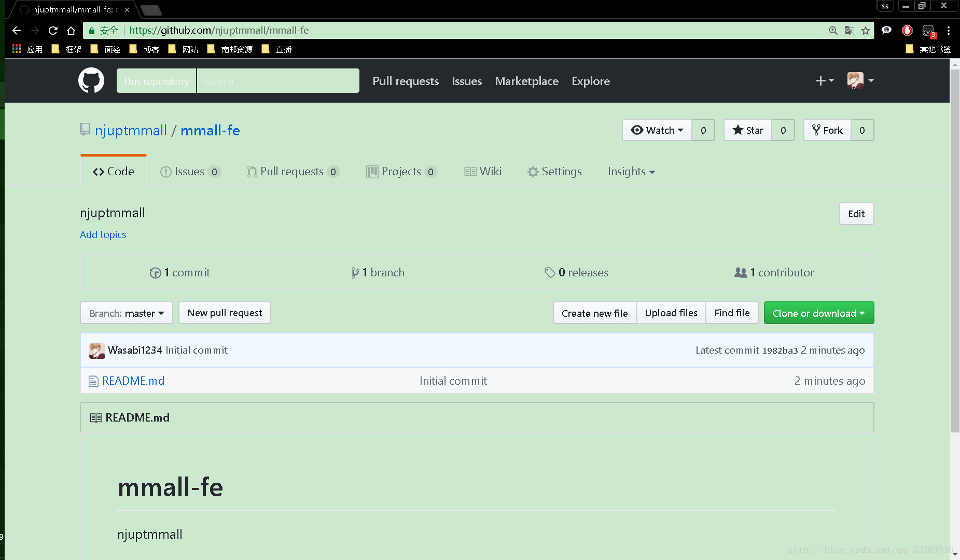
Task: Close the njuptmmall/mmall-fe browser tab
Action: pos(127,10)
